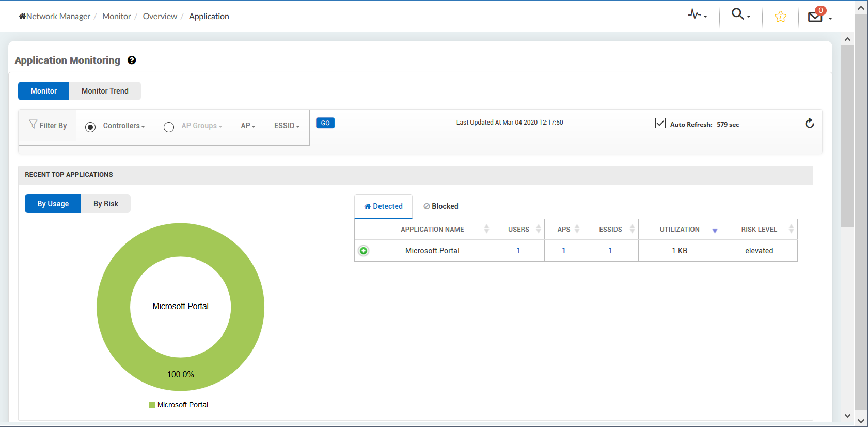Click the Users count link for Microsoft.Portal

coord(518,251)
